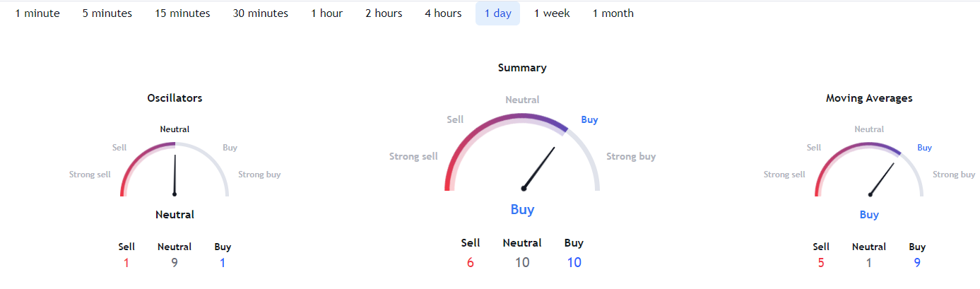
Task: Click Summary Sell count 6
Action: click(x=471, y=262)
